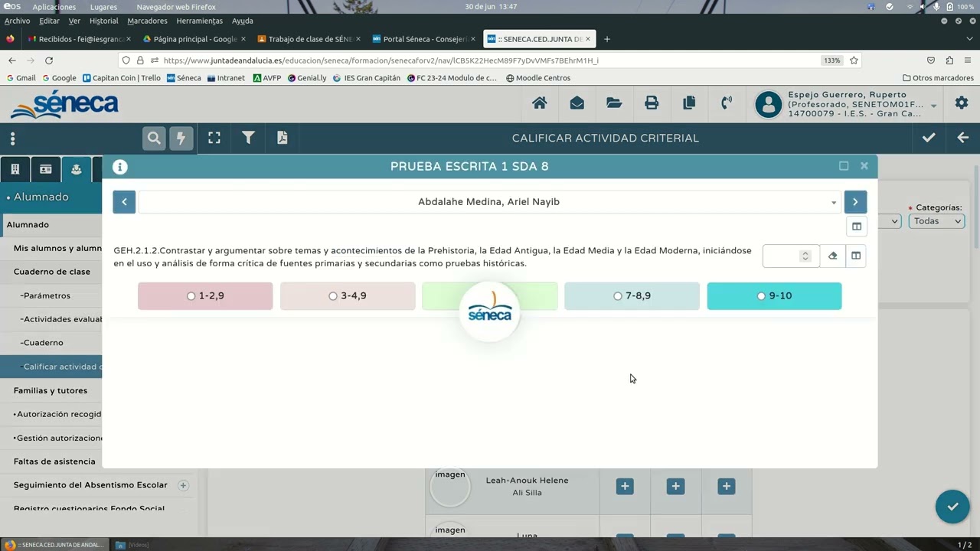980x551 pixels.
Task: Click the Firefox address bar URL
Action: tap(381, 60)
